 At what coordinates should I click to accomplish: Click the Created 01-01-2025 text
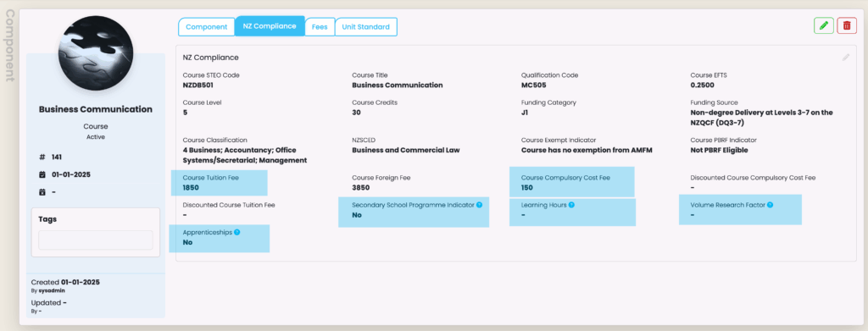point(65,282)
